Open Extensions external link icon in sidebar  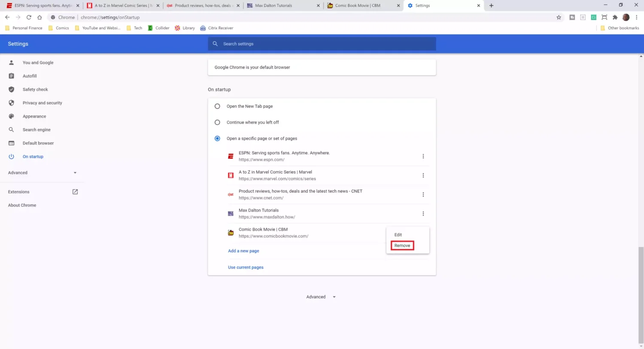point(75,192)
